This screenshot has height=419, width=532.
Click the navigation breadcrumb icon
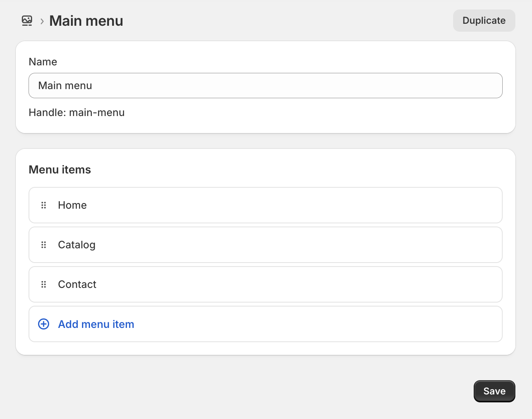27,21
